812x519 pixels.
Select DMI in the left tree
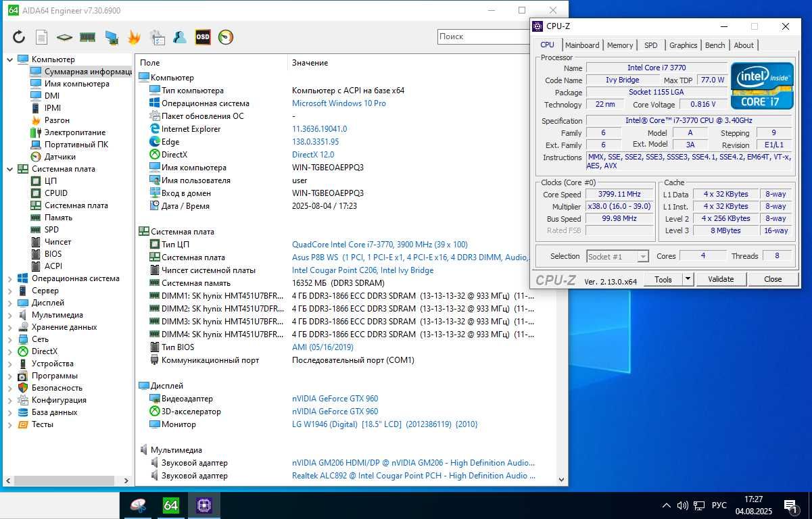coord(52,96)
